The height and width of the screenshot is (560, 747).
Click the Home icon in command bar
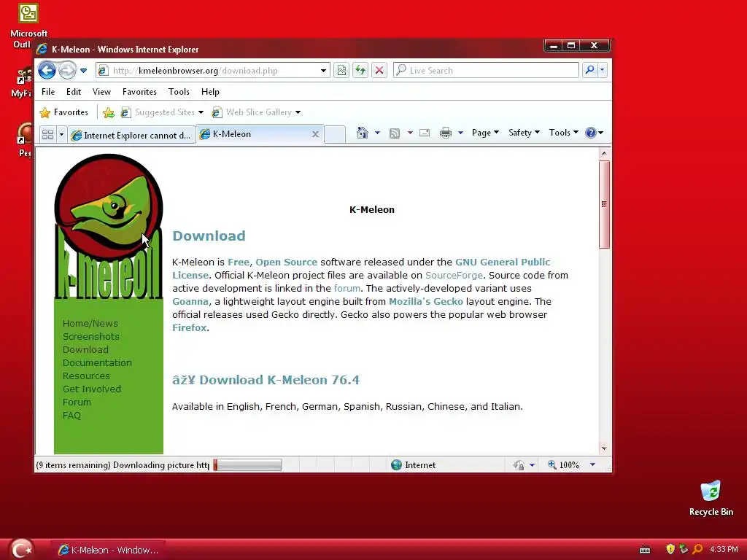[363, 133]
